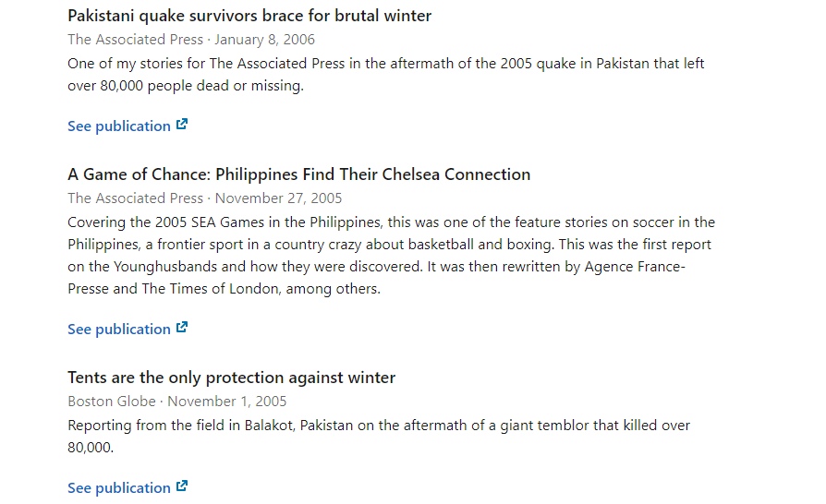Click external link icon under Tents winter story
This screenshot has width=826, height=504.
[182, 486]
